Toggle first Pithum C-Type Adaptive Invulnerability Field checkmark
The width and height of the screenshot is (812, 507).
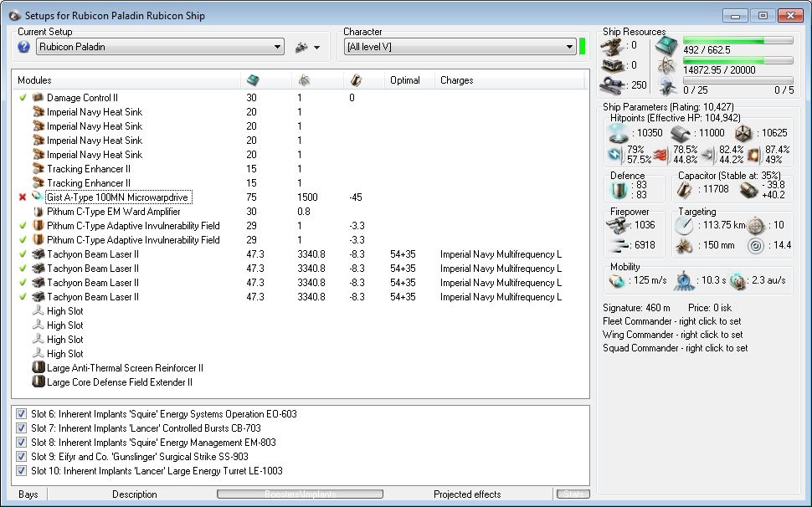[x=23, y=226]
